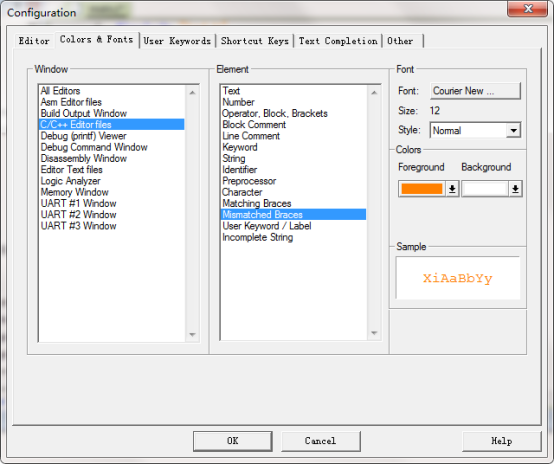Close the Configuration dialog window
The width and height of the screenshot is (554, 464).
point(528,8)
